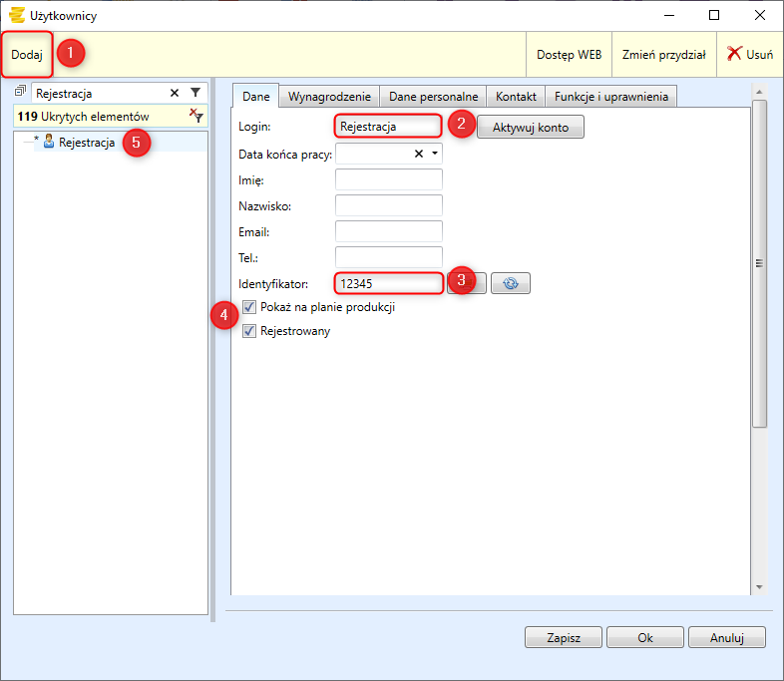Click the collapse all tree icon

tap(20, 92)
